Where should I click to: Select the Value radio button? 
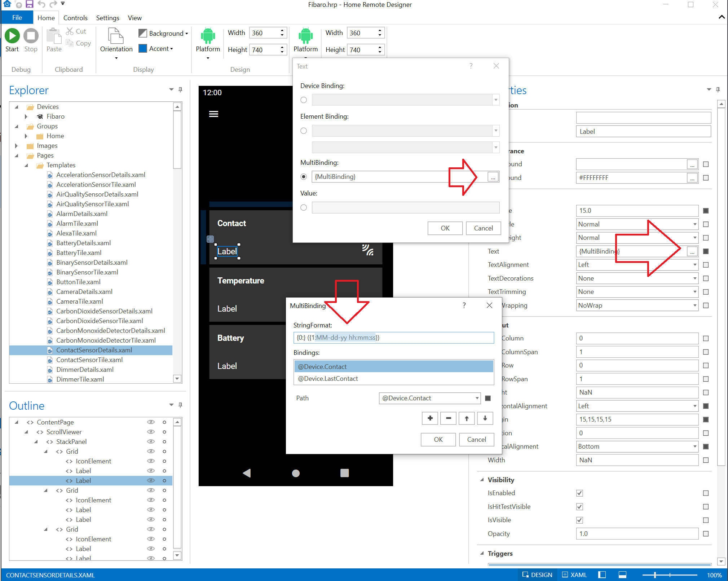point(304,207)
